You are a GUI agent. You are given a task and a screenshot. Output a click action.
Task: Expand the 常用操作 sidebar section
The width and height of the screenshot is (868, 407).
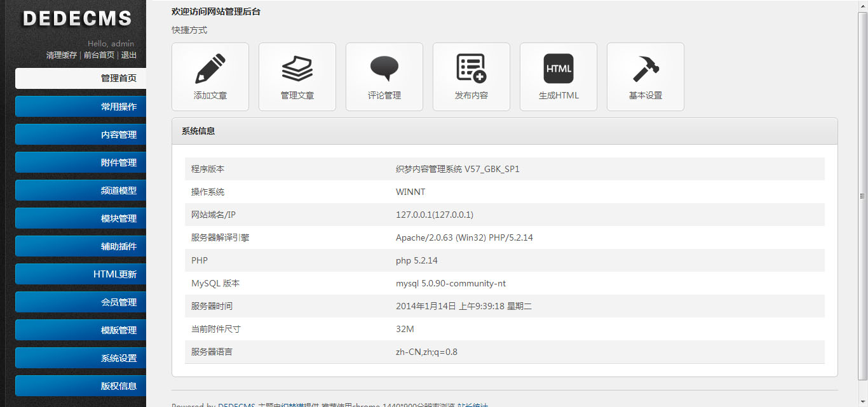81,107
